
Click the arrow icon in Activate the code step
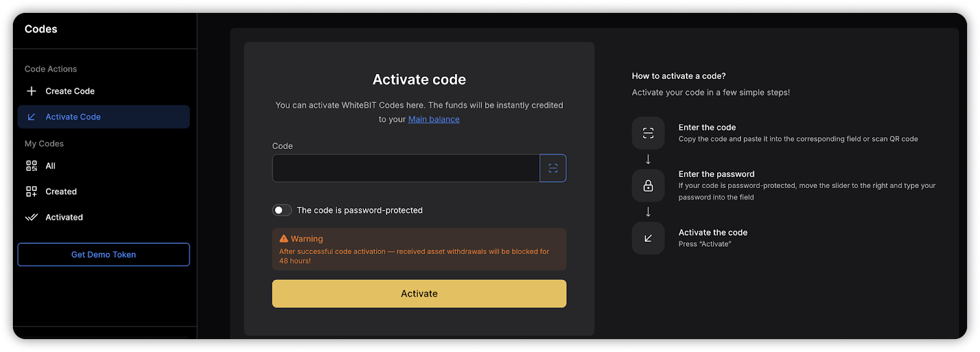click(648, 238)
